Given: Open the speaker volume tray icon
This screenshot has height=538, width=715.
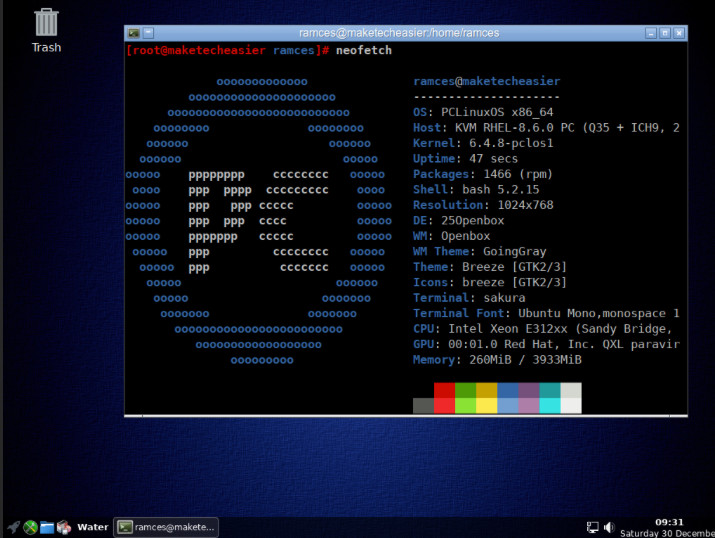Looking at the screenshot, I should pos(609,527).
